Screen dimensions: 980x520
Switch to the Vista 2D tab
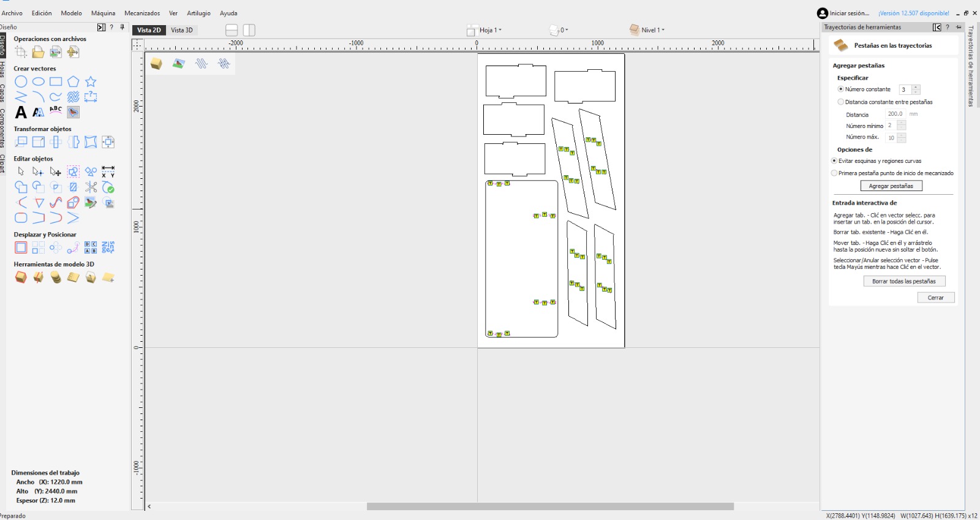(x=149, y=30)
